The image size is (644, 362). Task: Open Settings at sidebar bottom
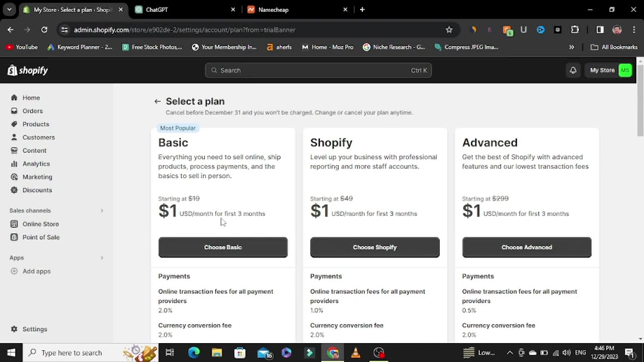coord(34,329)
